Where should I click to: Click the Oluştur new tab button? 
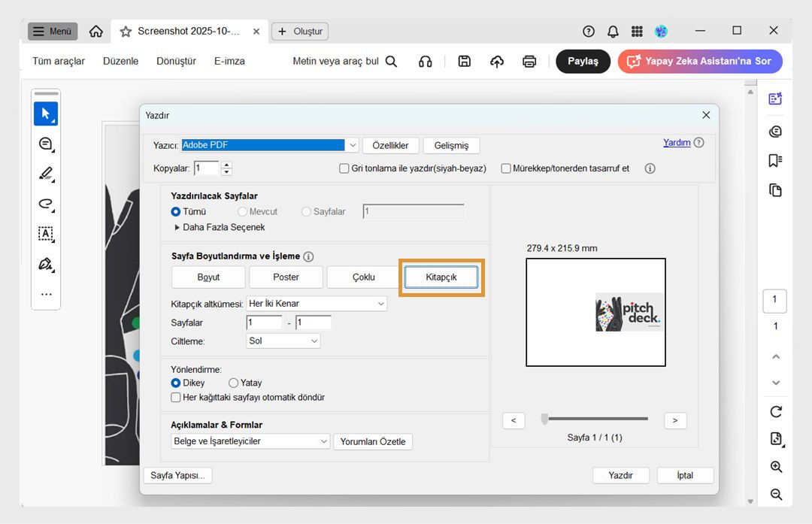(x=300, y=32)
